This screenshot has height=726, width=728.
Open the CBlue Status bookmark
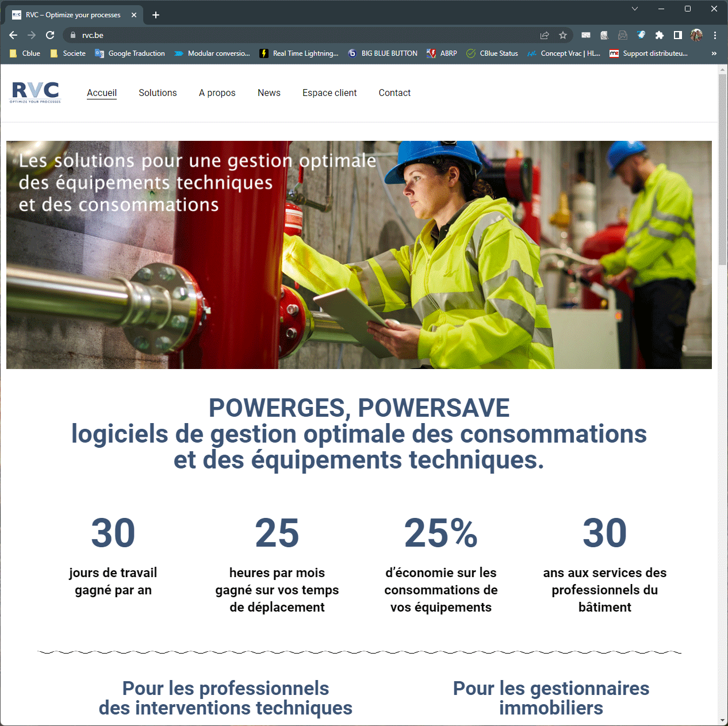pos(492,53)
